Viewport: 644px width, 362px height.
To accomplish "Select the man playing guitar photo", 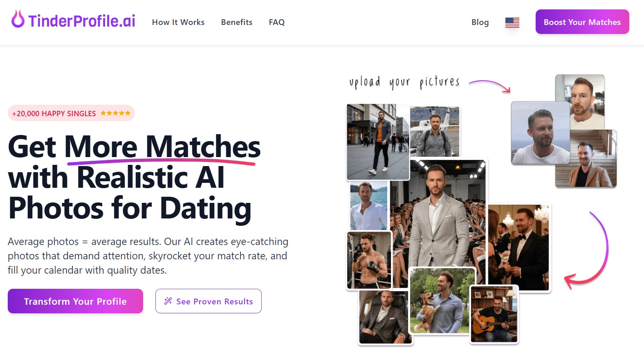I will pos(494,314).
